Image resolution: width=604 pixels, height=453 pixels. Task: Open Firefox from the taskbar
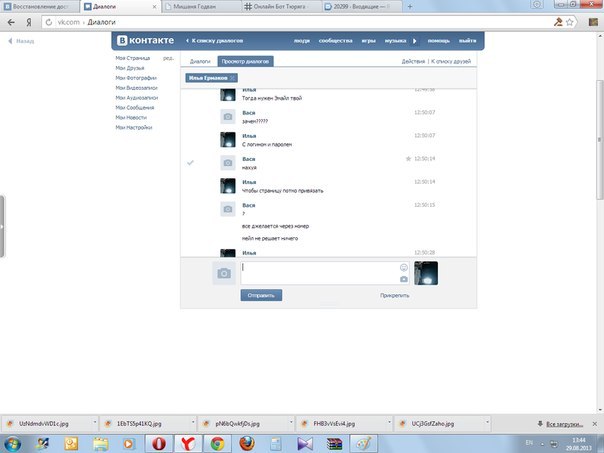tap(247, 444)
